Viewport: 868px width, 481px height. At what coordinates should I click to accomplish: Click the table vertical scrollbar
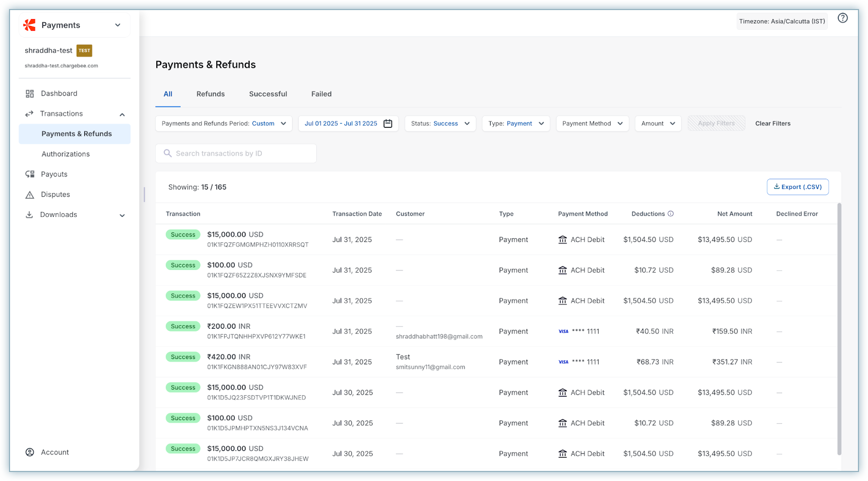point(839,329)
